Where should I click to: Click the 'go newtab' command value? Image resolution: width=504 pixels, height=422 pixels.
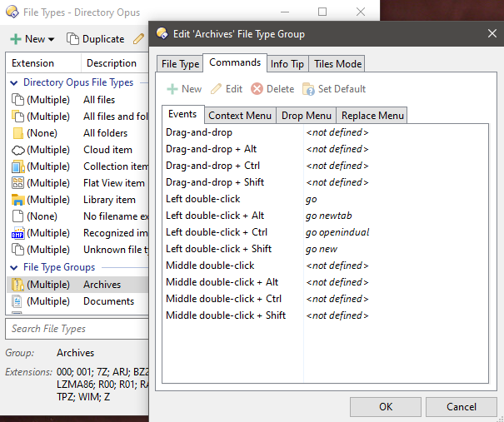click(x=328, y=216)
